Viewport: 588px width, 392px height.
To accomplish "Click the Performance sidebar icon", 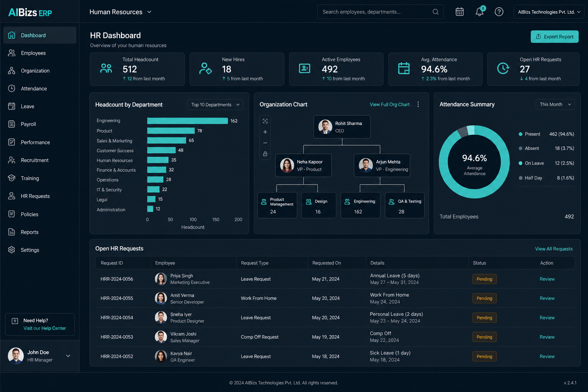I will click(x=12, y=142).
